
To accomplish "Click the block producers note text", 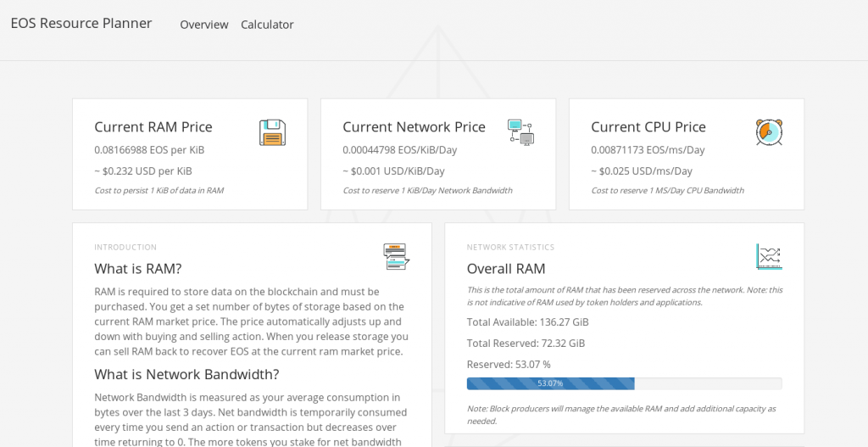I will pos(621,415).
